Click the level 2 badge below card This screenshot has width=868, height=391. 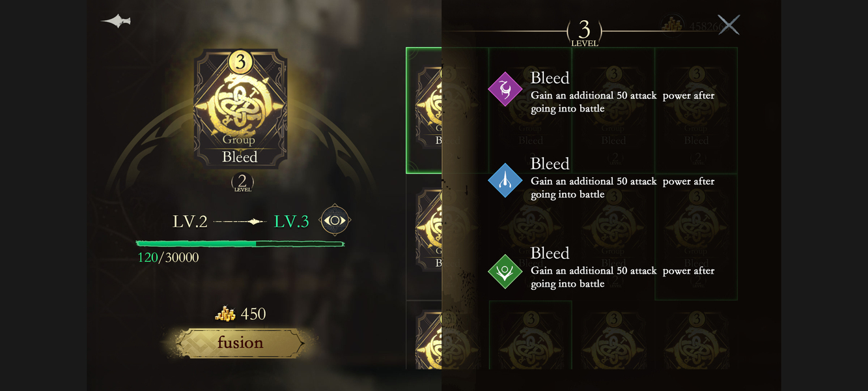[242, 182]
